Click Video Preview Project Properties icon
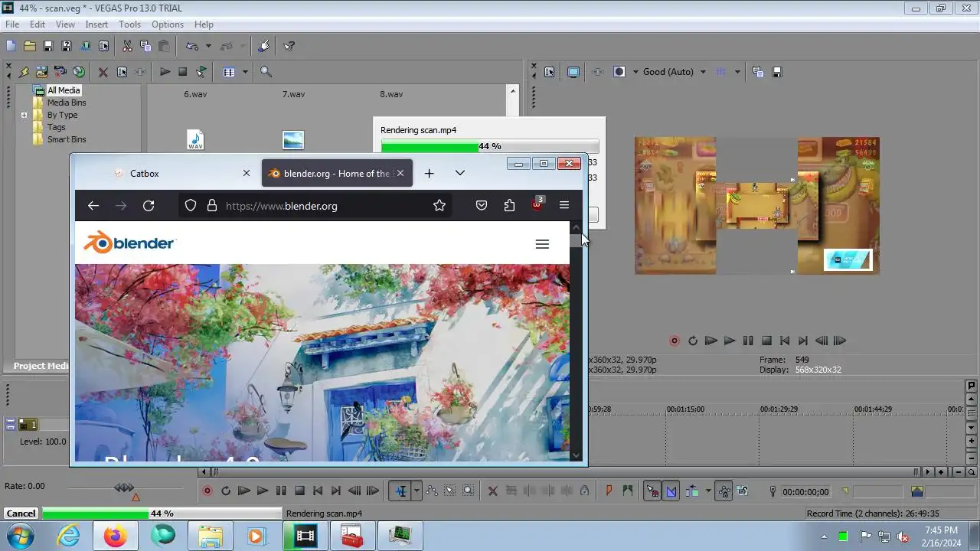980x551 pixels. pos(549,72)
